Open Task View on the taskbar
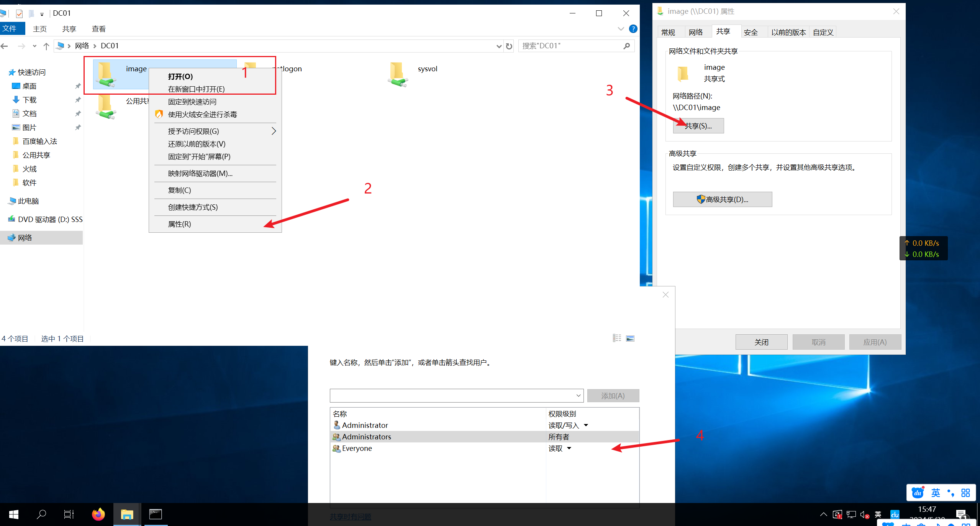The height and width of the screenshot is (526, 980). pyautogui.click(x=69, y=514)
